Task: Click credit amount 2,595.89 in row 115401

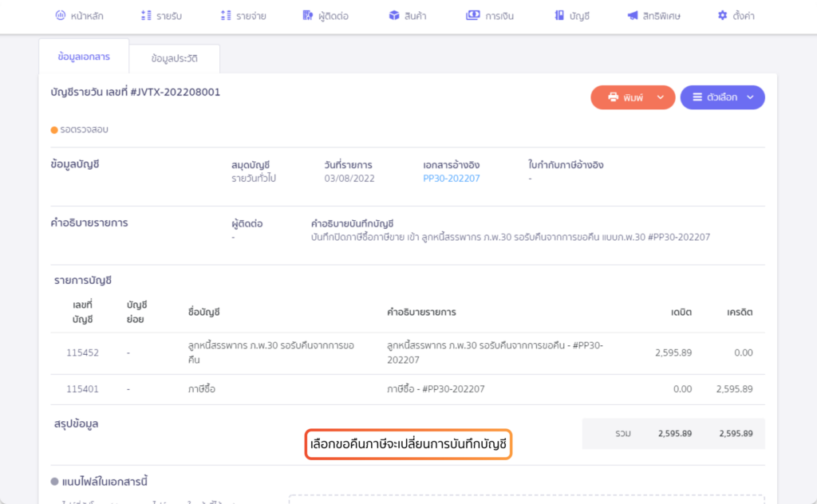Action: [734, 389]
